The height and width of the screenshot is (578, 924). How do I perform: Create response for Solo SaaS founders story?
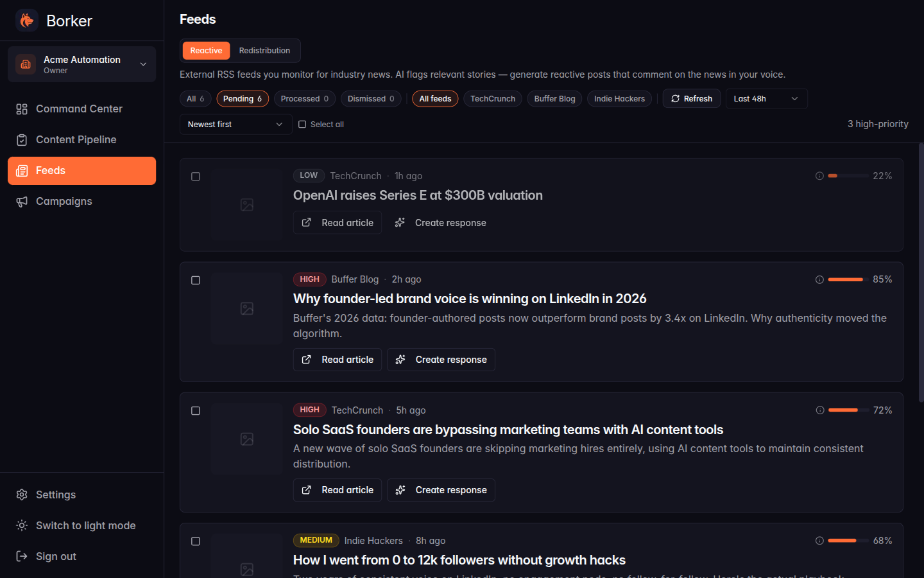(x=441, y=490)
